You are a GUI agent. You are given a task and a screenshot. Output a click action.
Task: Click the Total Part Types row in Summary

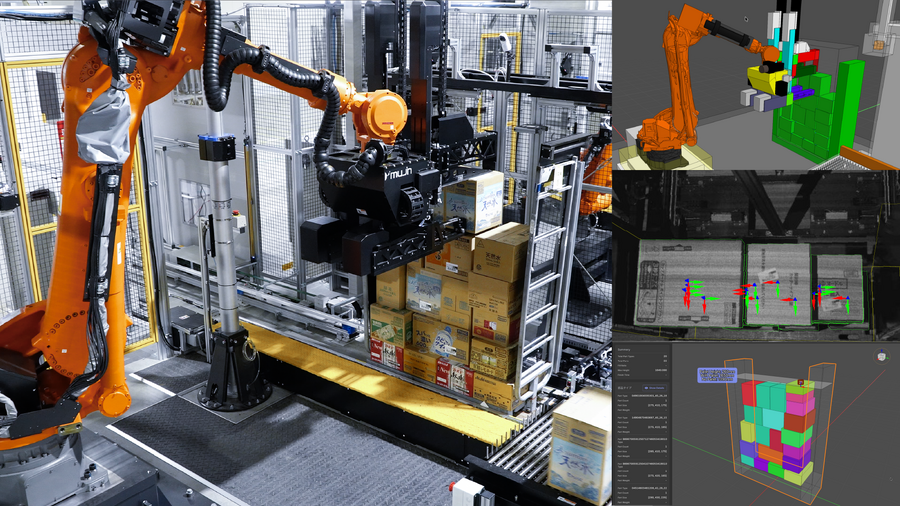(x=642, y=356)
